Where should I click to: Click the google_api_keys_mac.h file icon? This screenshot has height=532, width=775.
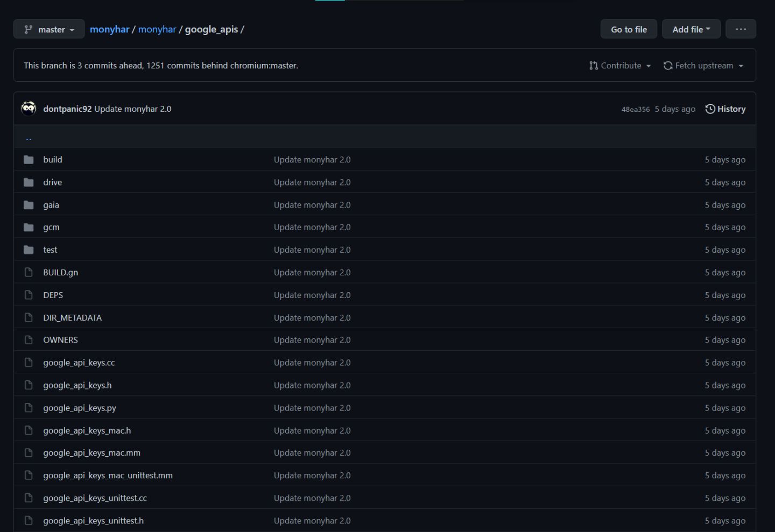pyautogui.click(x=29, y=430)
